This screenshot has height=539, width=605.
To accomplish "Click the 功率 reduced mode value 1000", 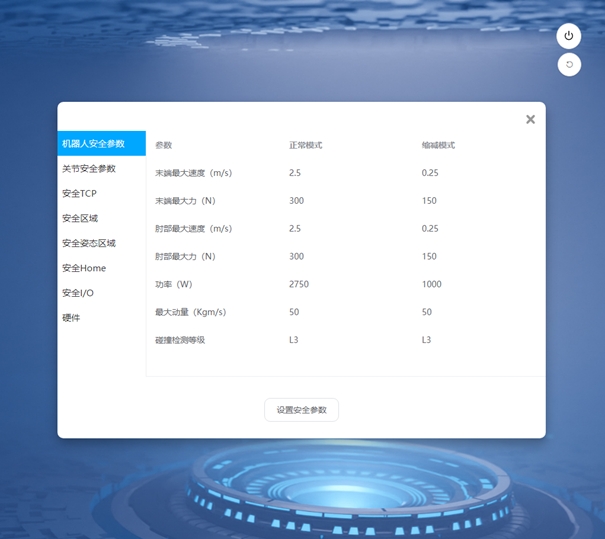I will [x=432, y=284].
